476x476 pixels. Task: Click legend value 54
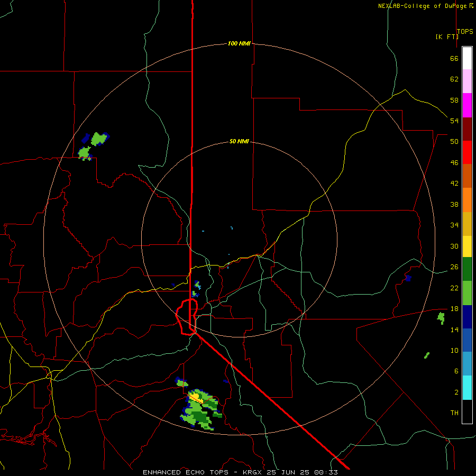(454, 121)
